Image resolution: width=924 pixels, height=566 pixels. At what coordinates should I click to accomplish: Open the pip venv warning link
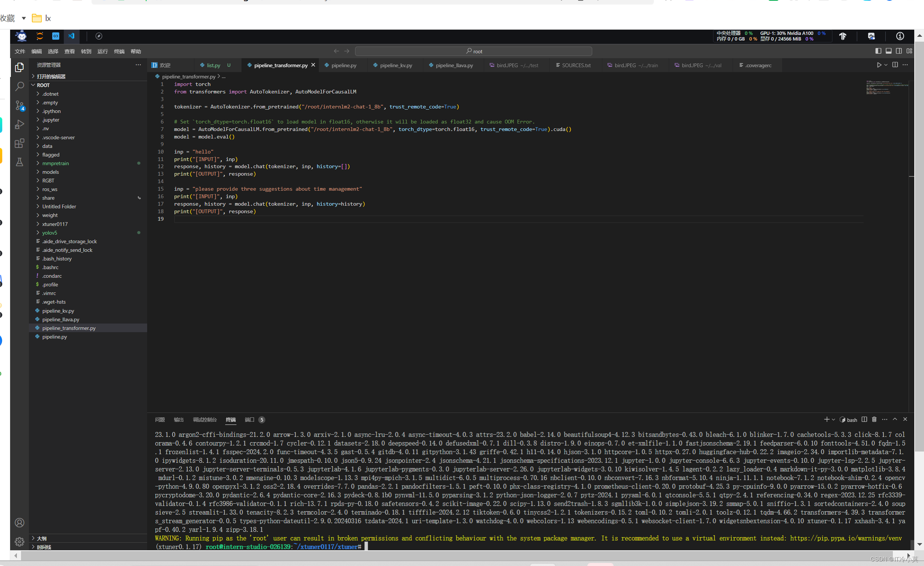(846, 538)
